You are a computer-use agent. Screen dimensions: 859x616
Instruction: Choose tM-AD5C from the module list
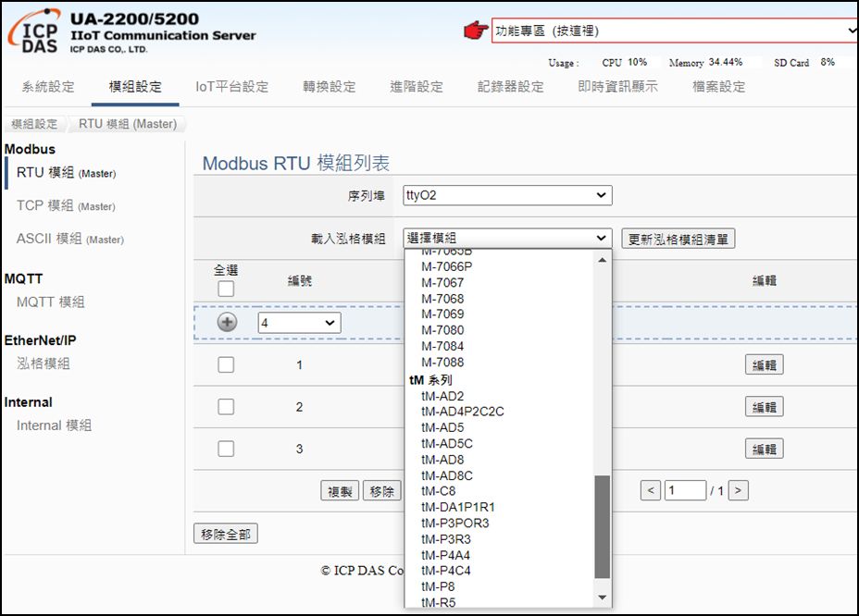500,444
